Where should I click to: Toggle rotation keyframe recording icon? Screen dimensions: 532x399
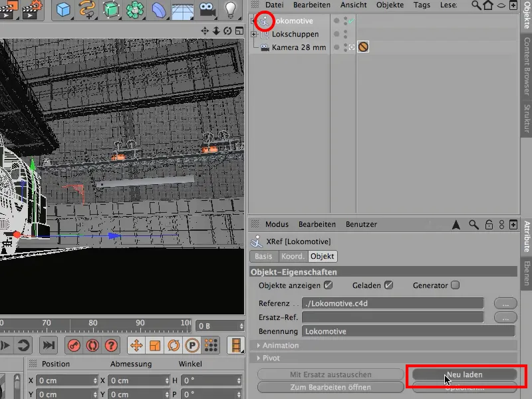coord(174,345)
